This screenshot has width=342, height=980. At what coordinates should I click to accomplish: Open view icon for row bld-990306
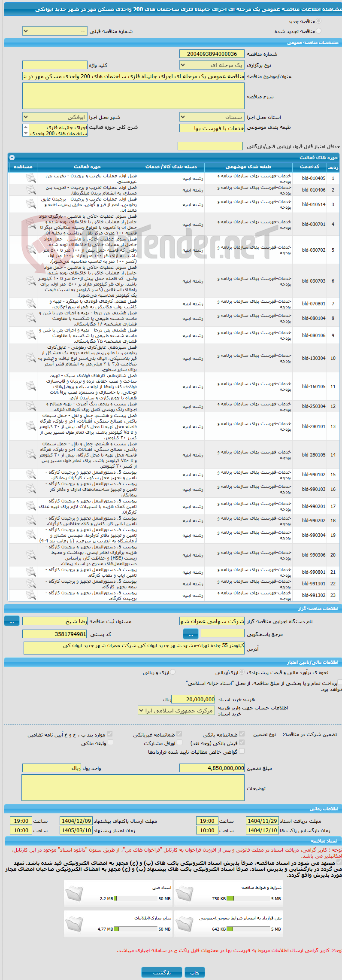31,555
